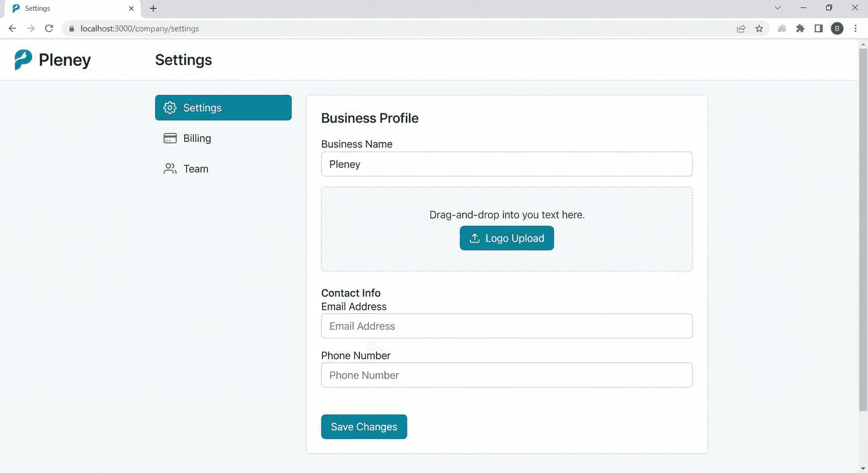Select the Phone Number input field

pyautogui.click(x=506, y=375)
